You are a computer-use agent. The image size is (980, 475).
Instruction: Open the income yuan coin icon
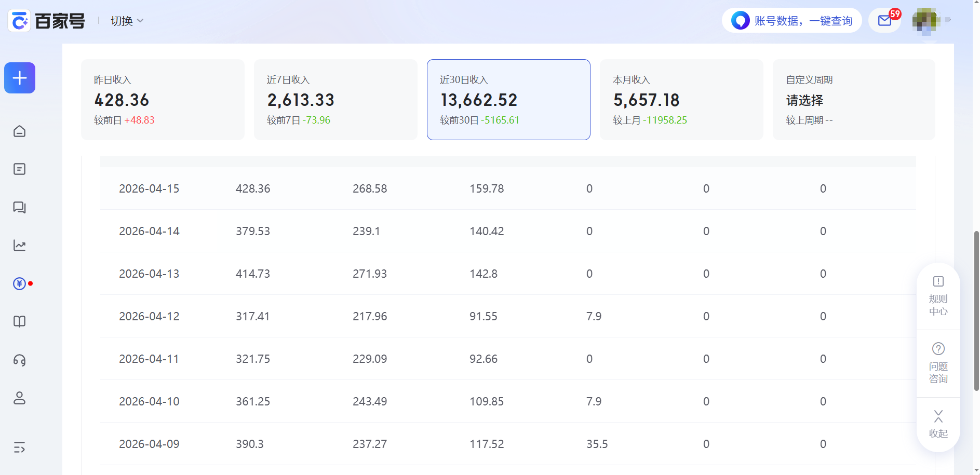click(20, 283)
